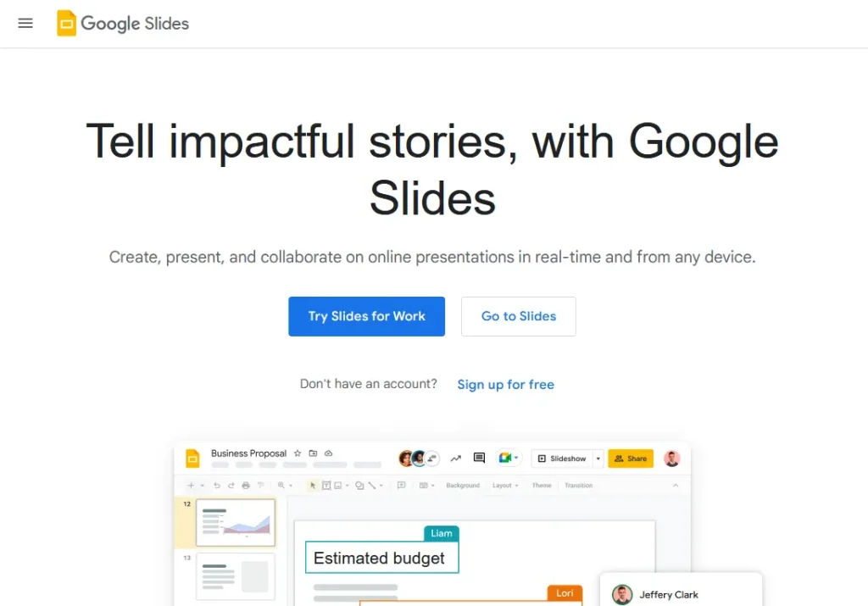
Task: Click the Undo icon
Action: pos(217,485)
